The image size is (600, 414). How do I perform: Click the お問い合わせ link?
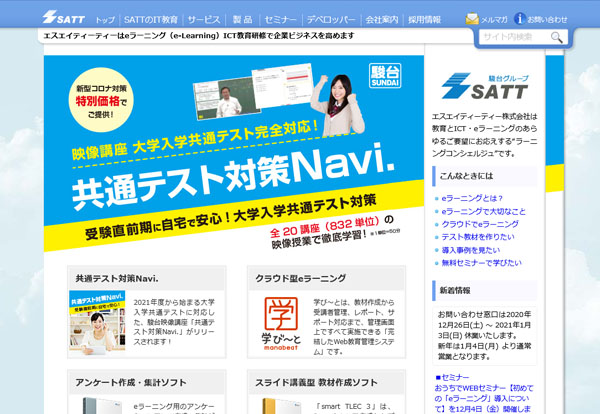tap(547, 20)
